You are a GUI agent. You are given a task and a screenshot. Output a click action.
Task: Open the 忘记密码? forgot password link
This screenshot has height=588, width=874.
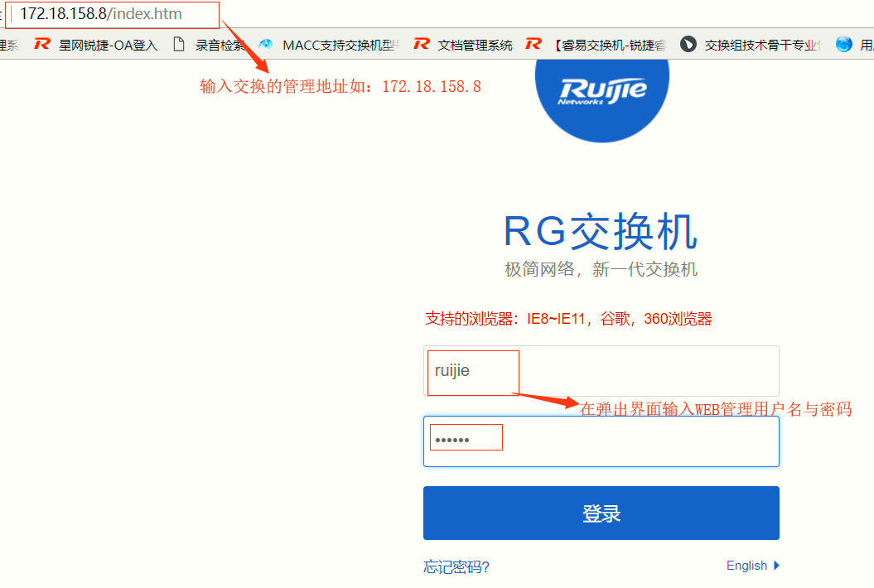pos(456,567)
